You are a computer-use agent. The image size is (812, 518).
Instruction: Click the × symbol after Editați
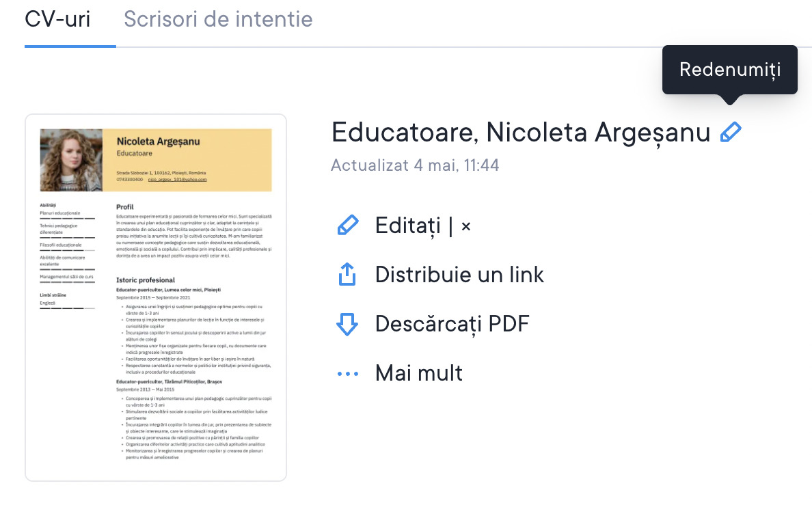[466, 226]
